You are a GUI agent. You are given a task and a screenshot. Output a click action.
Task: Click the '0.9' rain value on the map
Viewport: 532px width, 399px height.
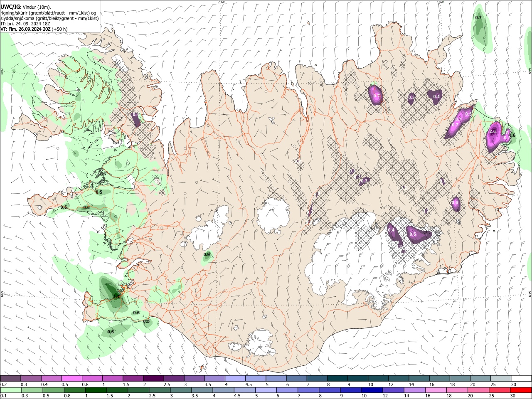(x=207, y=254)
